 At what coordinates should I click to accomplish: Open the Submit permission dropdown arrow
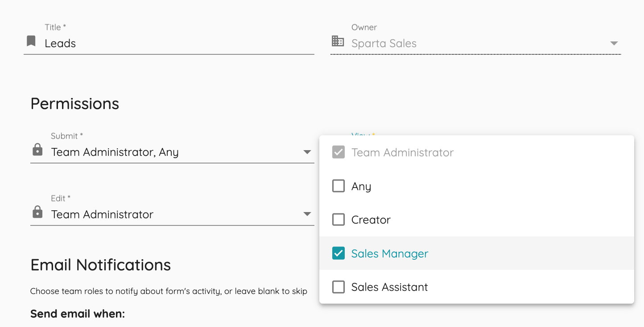[x=307, y=152]
